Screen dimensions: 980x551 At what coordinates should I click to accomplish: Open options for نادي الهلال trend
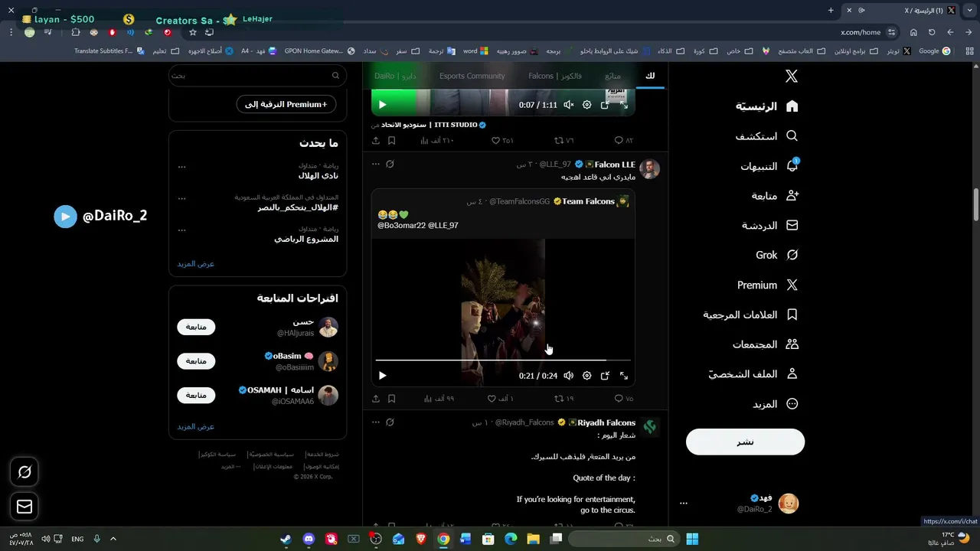(x=181, y=166)
